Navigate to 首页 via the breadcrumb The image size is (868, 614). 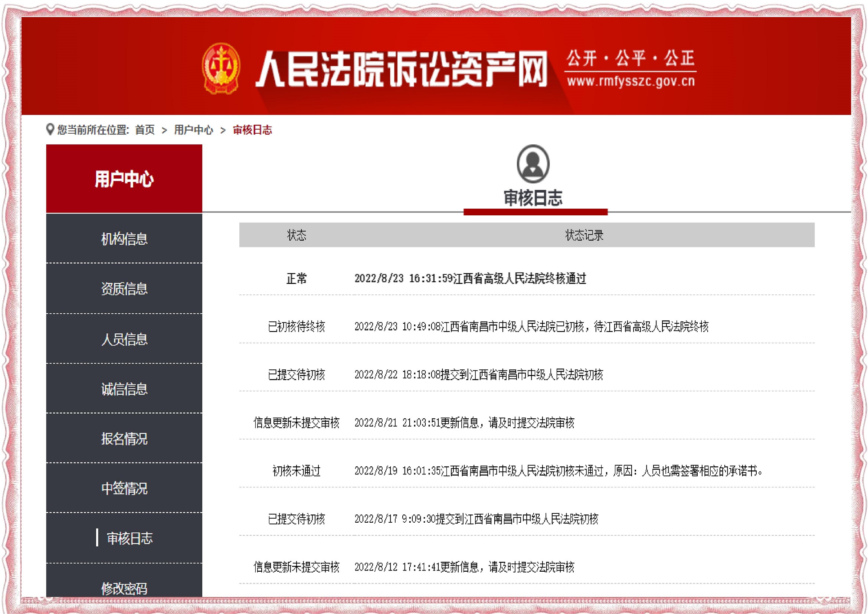[x=145, y=130]
